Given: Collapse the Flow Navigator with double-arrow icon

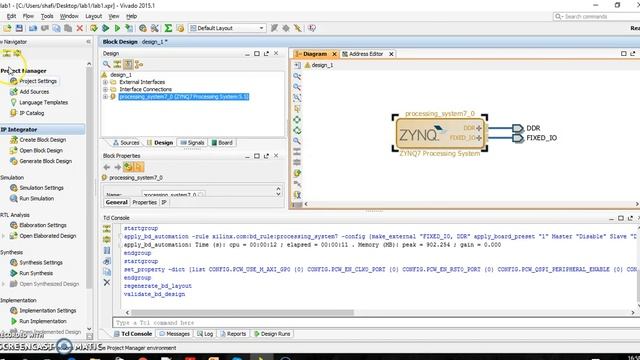Looking at the screenshot, I should (x=89, y=42).
